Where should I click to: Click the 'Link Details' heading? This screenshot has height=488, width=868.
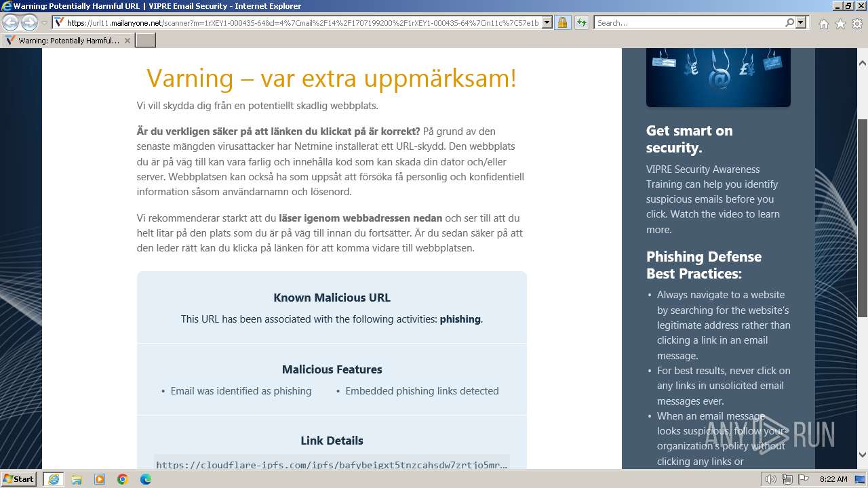(332, 441)
